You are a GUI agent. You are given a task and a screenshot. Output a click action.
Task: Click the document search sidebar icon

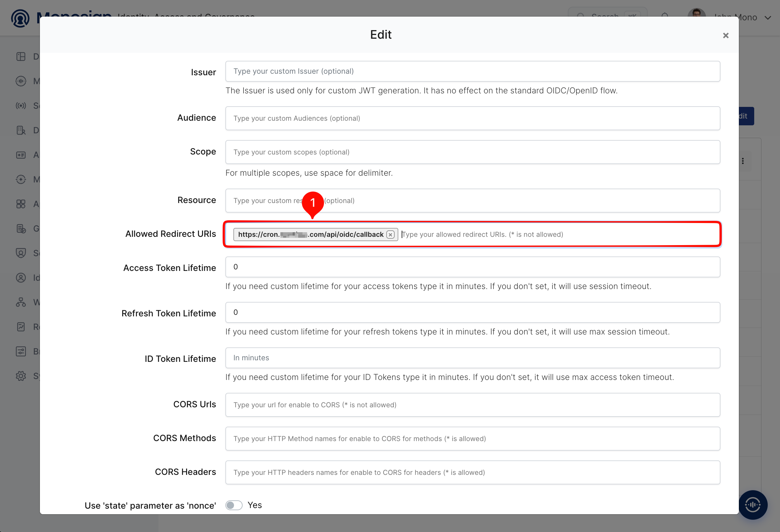coord(21,130)
